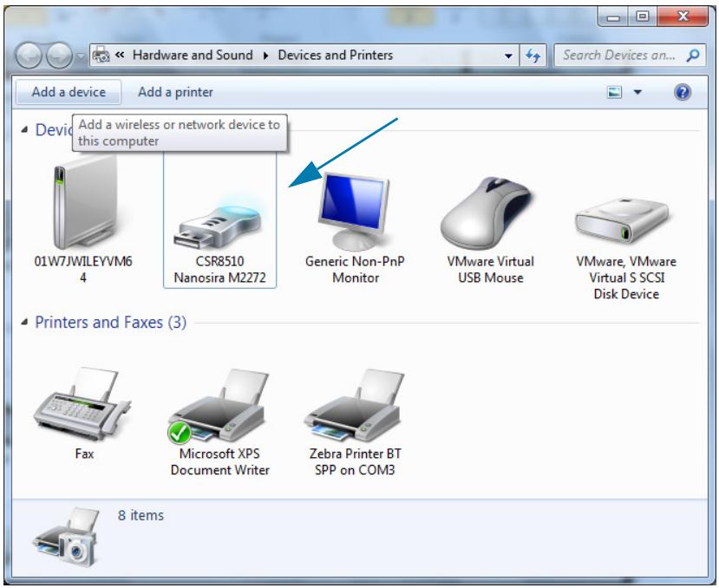Screen dimensions: 719x588
Task: Click the Devices and Printers breadcrumb
Action: click(335, 55)
